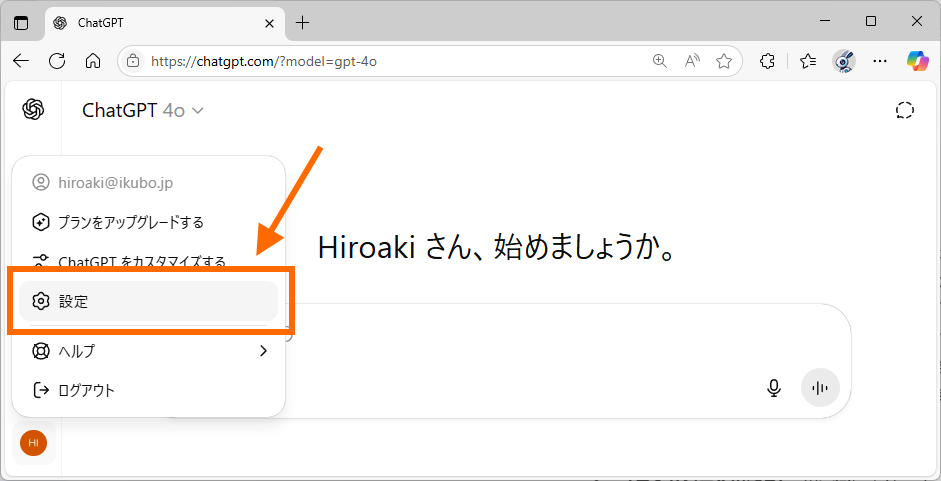
Task: Expand the ヘルプ submenu
Action: coord(148,351)
